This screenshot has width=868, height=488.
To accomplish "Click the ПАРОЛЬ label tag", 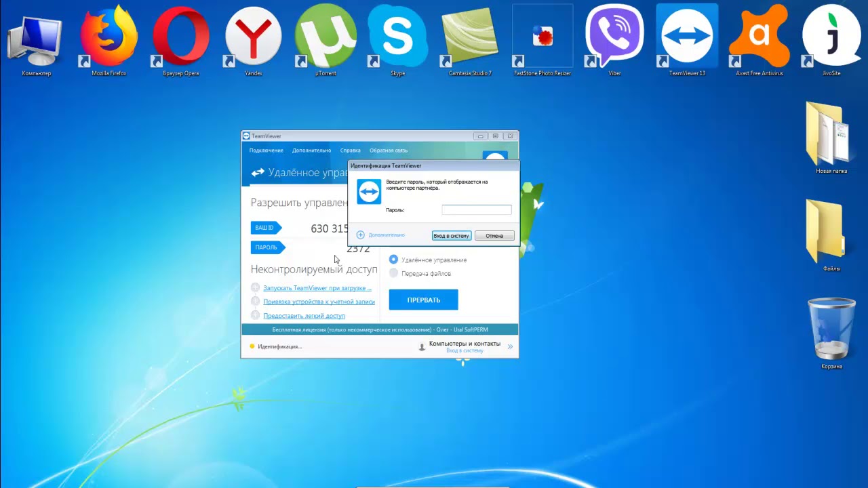I will 267,247.
